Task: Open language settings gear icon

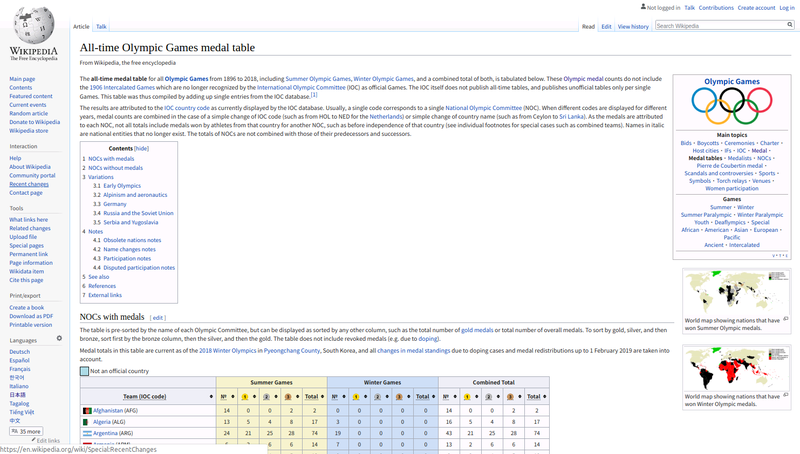Action: (x=59, y=338)
